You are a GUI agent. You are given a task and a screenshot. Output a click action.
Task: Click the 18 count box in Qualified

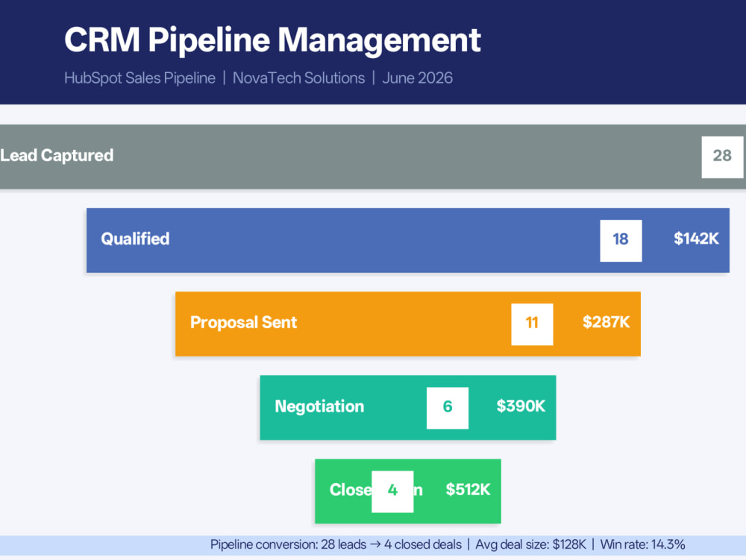(621, 241)
